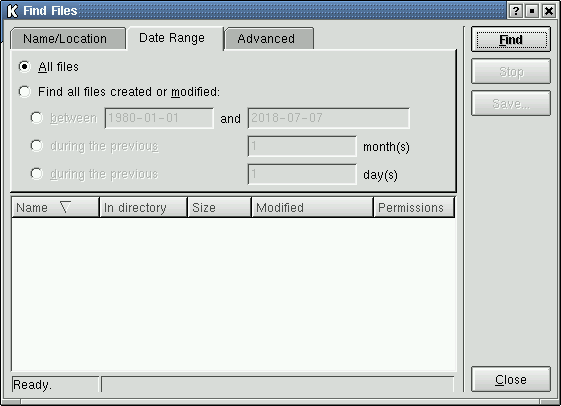Close window using the X button
561x406 pixels.
548,11
